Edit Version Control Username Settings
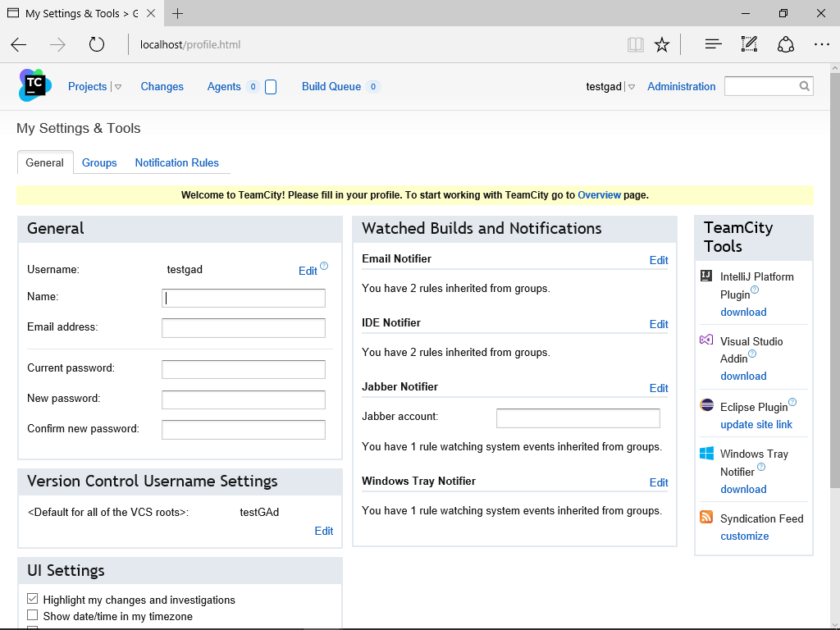 click(x=323, y=531)
